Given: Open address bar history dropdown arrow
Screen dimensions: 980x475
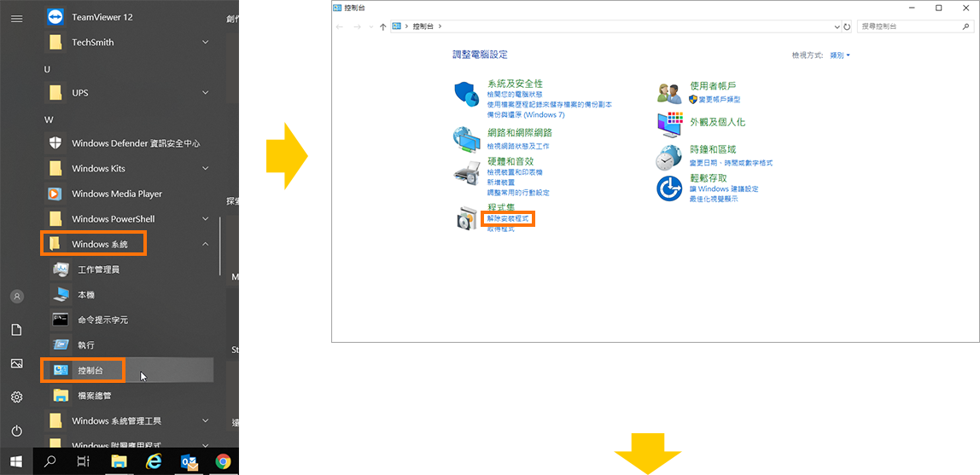Looking at the screenshot, I should [x=837, y=26].
